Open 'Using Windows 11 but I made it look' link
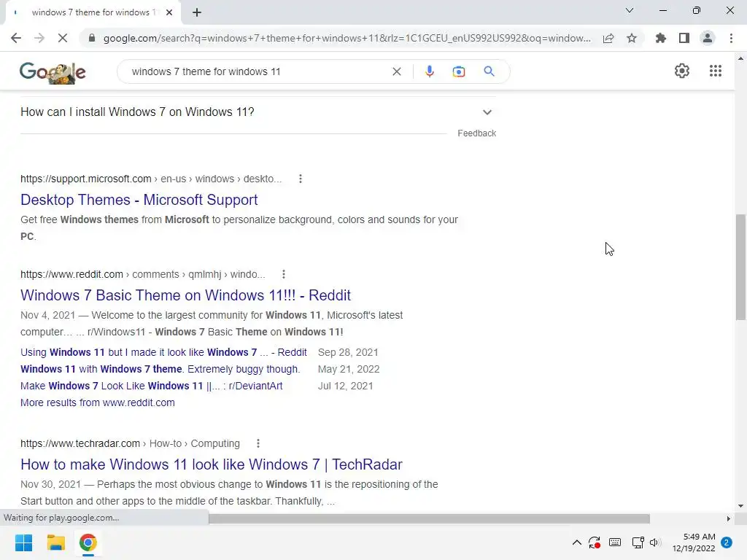The height and width of the screenshot is (560, 747). pyautogui.click(x=163, y=352)
